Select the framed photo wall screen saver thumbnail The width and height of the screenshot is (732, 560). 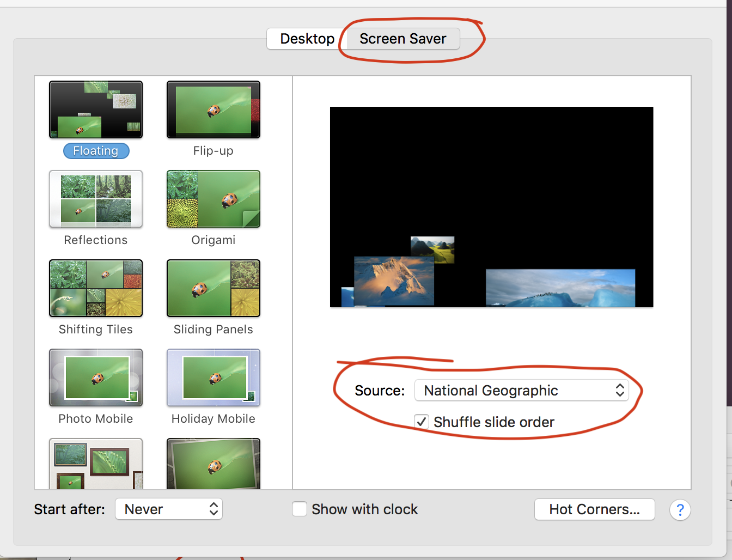(96, 464)
